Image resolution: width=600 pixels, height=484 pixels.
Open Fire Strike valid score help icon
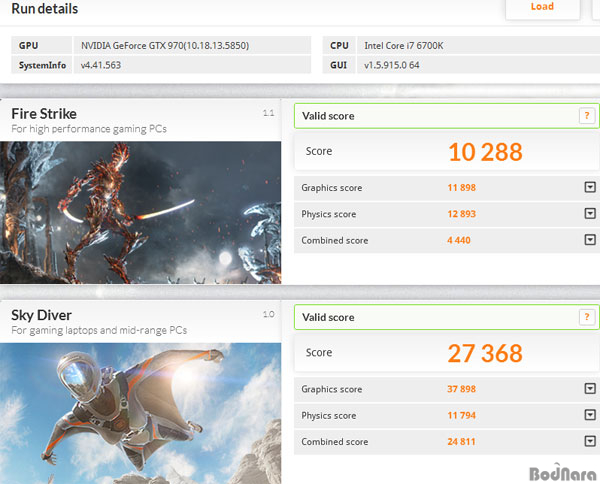pos(587,116)
